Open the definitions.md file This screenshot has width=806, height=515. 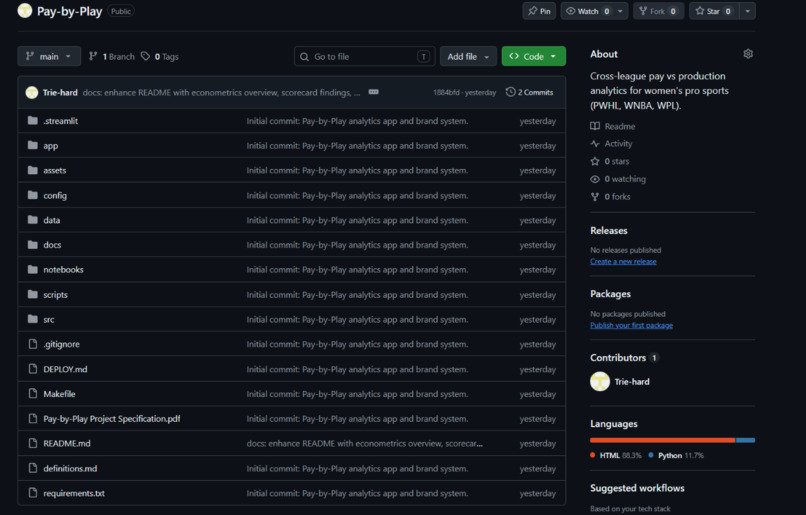point(70,468)
